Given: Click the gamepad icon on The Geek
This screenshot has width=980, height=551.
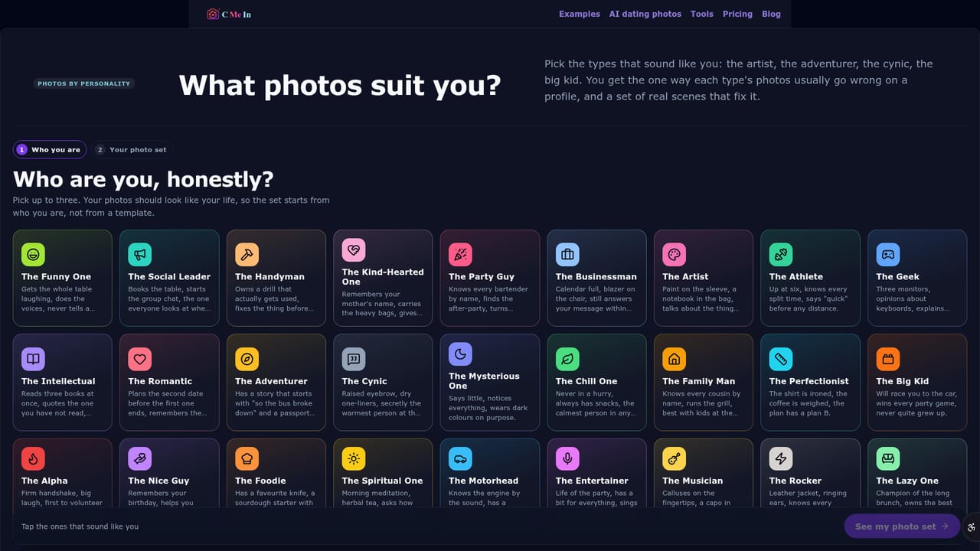Looking at the screenshot, I should [888, 254].
